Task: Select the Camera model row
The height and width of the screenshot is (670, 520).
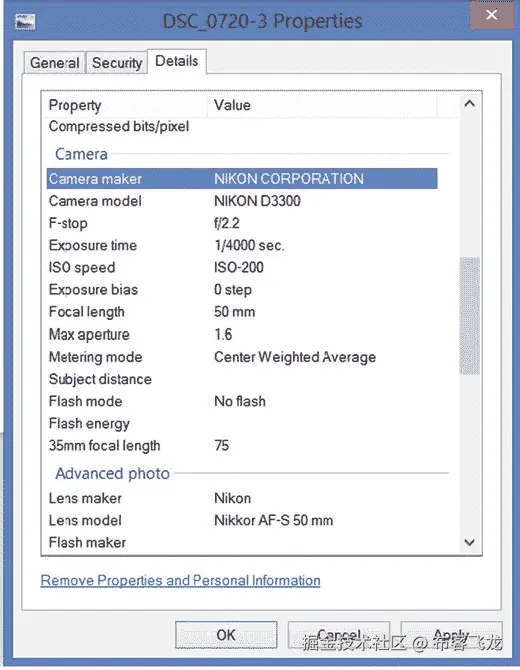Action: pyautogui.click(x=242, y=201)
